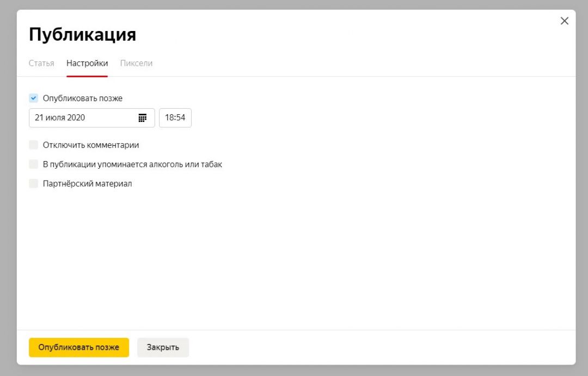Viewport: 588px width, 376px height.
Task: Click the Партнёрский материал label text
Action: click(x=87, y=183)
